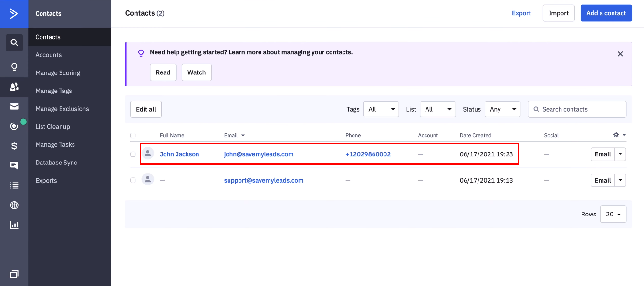Click the Email button for John Jackson

[x=602, y=154]
